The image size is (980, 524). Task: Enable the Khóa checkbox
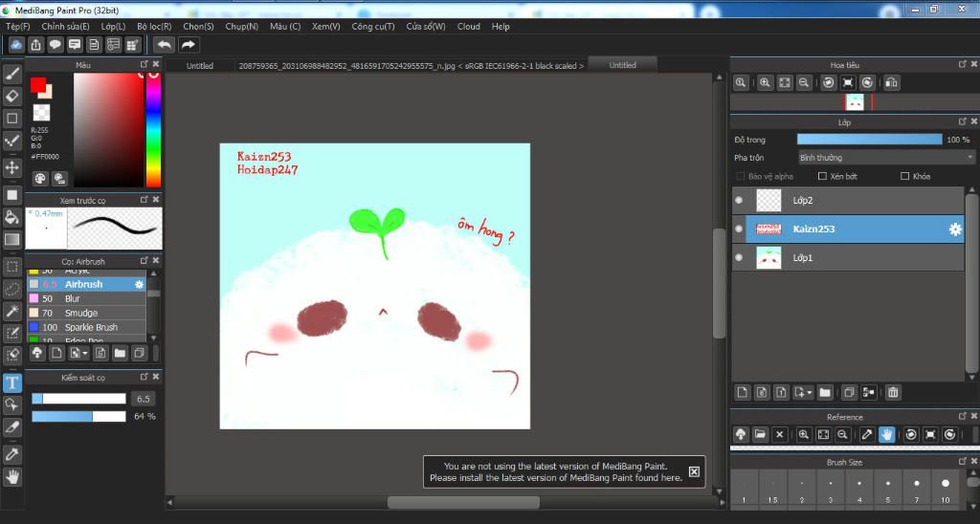point(904,176)
